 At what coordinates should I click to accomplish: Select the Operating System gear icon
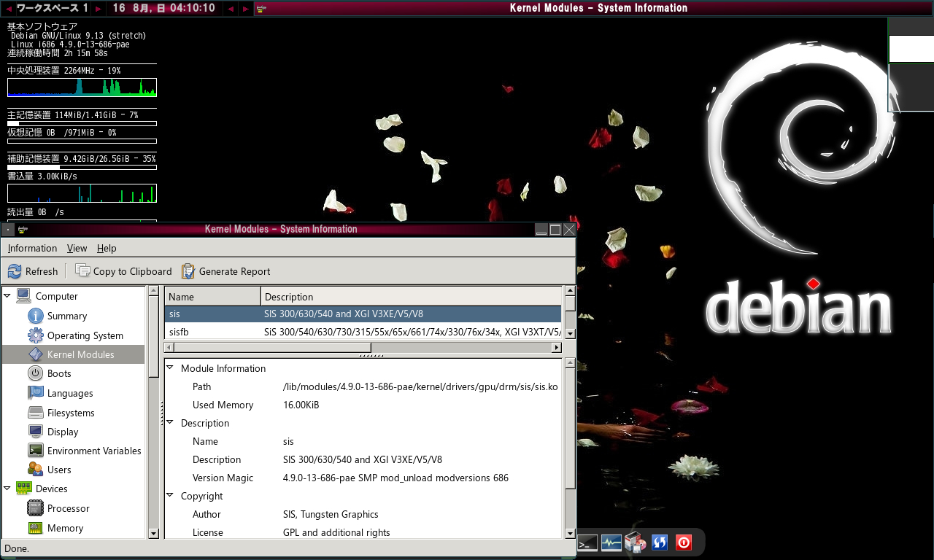click(x=36, y=335)
